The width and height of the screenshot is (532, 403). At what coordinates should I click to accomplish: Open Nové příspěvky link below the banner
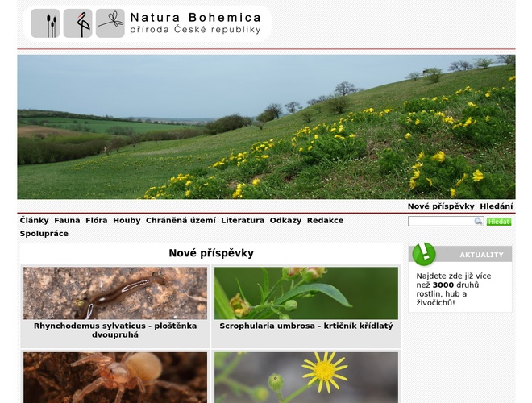tap(441, 206)
